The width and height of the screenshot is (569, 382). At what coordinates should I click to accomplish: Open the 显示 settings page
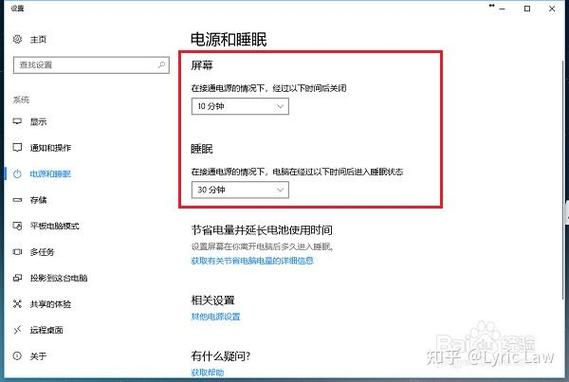coord(38,122)
